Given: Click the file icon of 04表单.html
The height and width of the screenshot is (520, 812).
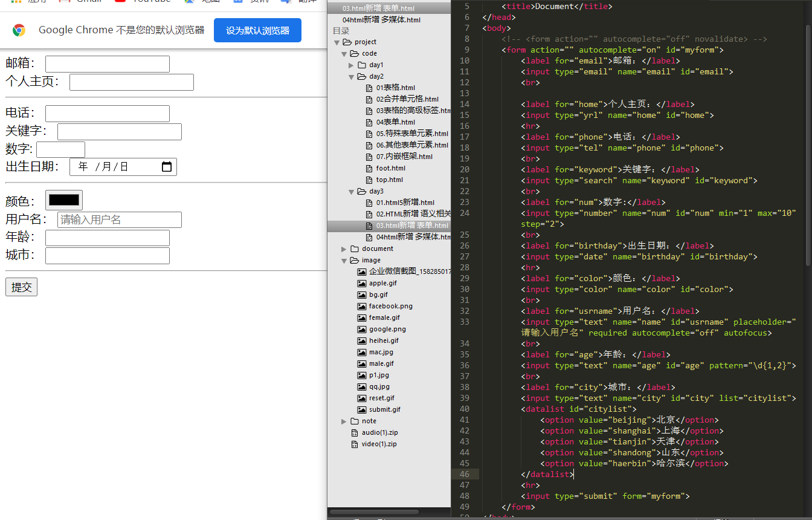Looking at the screenshot, I should (370, 123).
